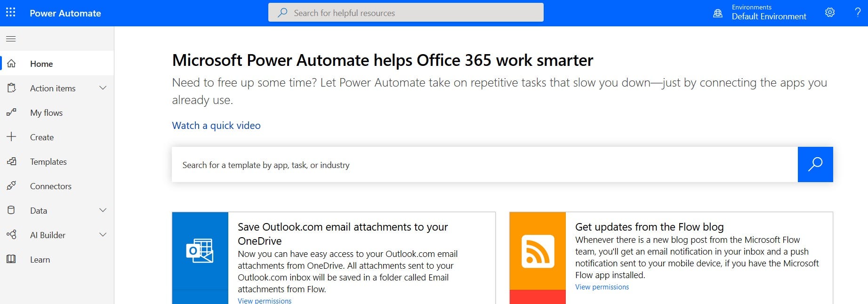Screen dimensions: 868x304
Task: Click the Environments icon in header
Action: pos(717,13)
